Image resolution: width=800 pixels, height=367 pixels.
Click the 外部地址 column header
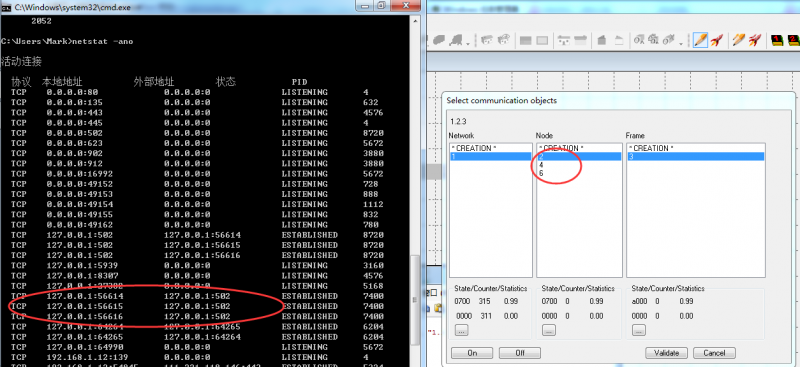(154, 82)
